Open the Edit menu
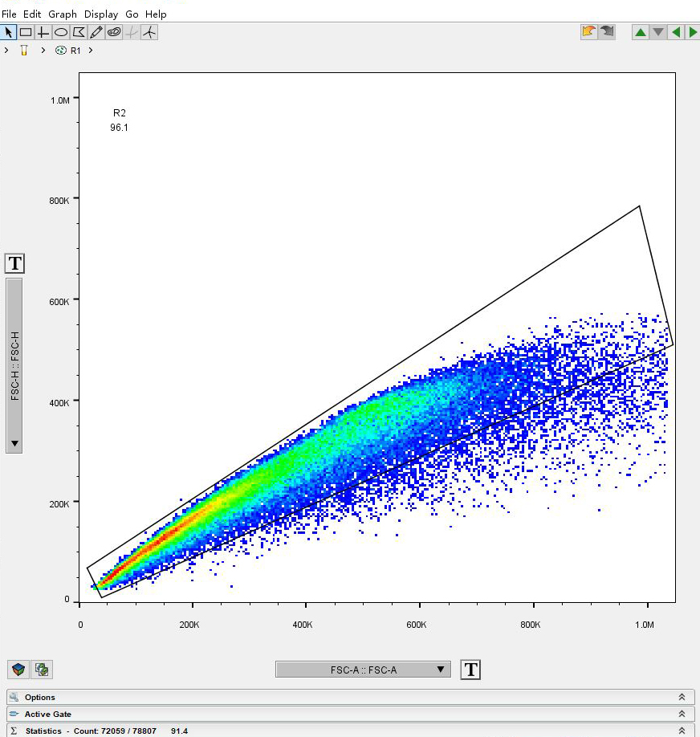 click(x=32, y=14)
